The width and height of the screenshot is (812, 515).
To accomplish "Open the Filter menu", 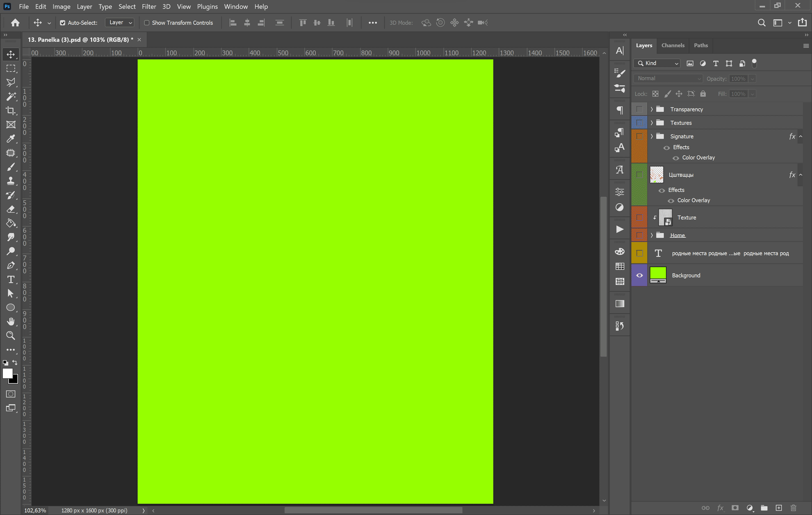I will [148, 7].
